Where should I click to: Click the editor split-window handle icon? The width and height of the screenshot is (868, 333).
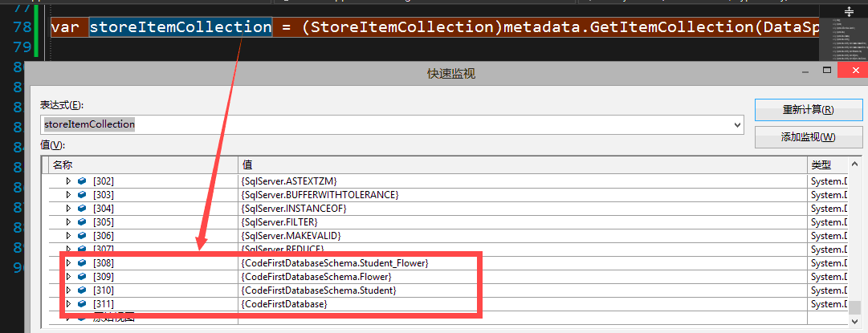click(849, 10)
